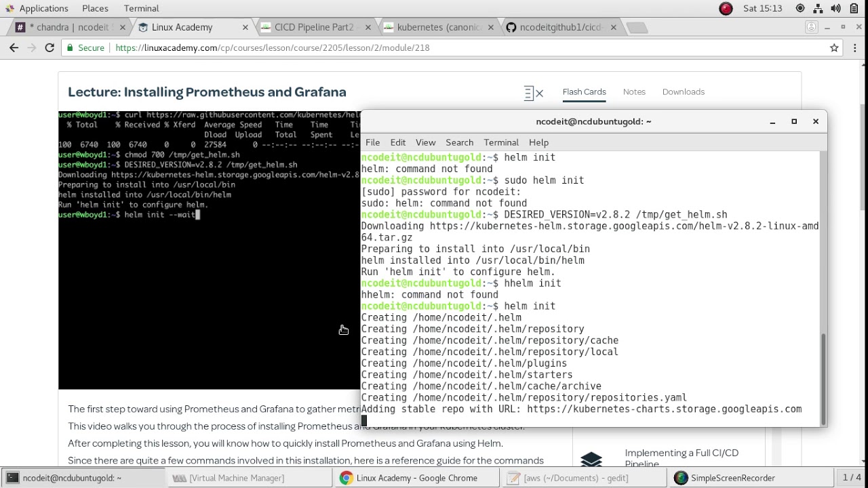Reload the Linux Academy page
The image size is (868, 488).
click(x=50, y=47)
